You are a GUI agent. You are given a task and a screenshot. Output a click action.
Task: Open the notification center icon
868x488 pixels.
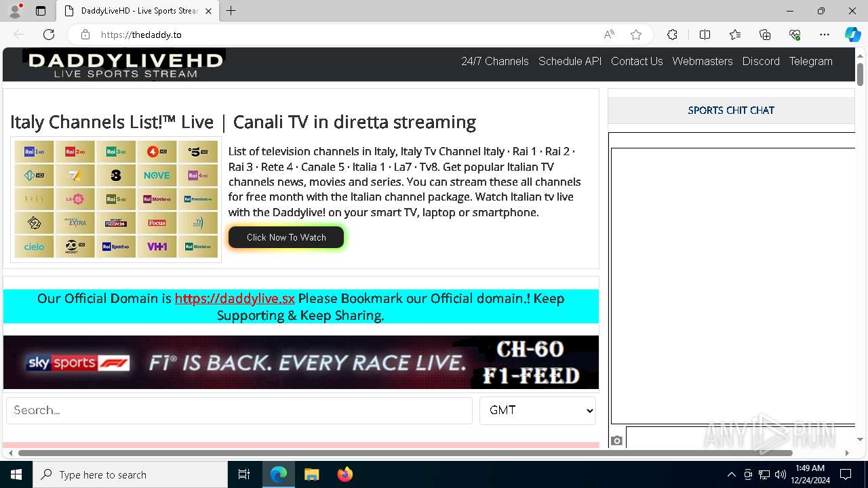point(846,474)
